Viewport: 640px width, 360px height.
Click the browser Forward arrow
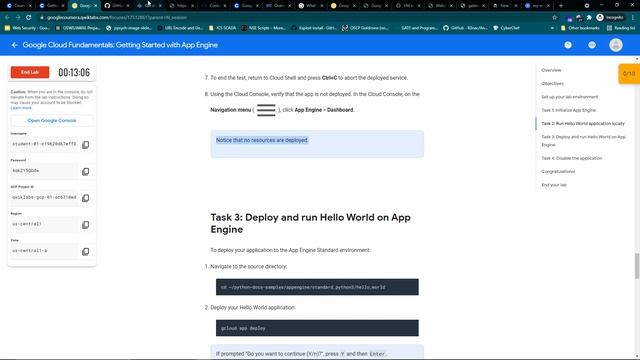click(x=18, y=18)
